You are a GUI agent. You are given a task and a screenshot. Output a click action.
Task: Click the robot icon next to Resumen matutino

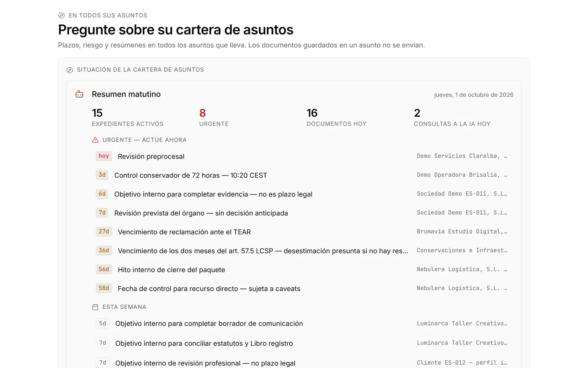79,94
